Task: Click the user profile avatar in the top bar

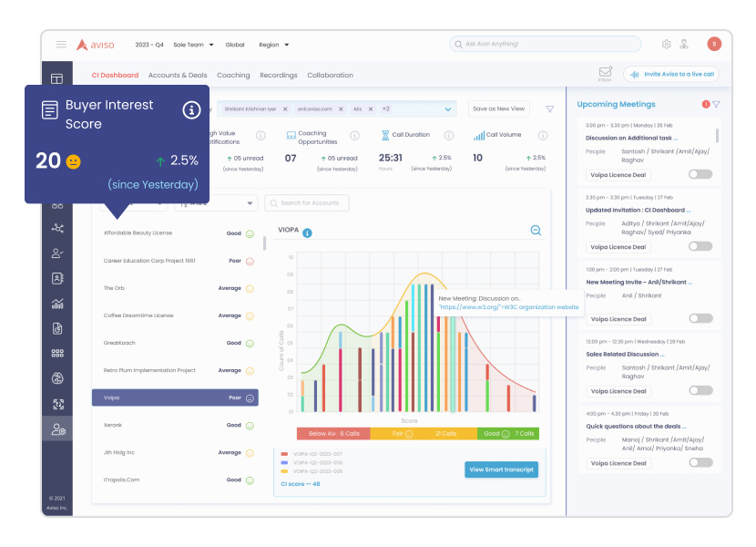Action: coord(713,44)
